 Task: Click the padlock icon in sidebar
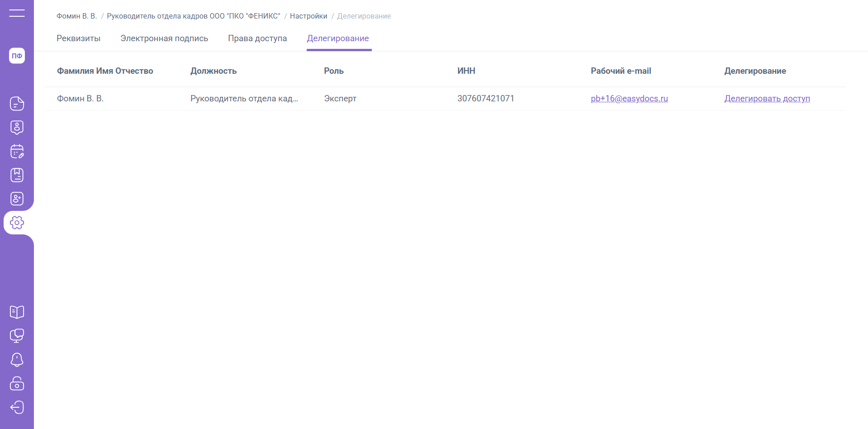click(x=17, y=383)
